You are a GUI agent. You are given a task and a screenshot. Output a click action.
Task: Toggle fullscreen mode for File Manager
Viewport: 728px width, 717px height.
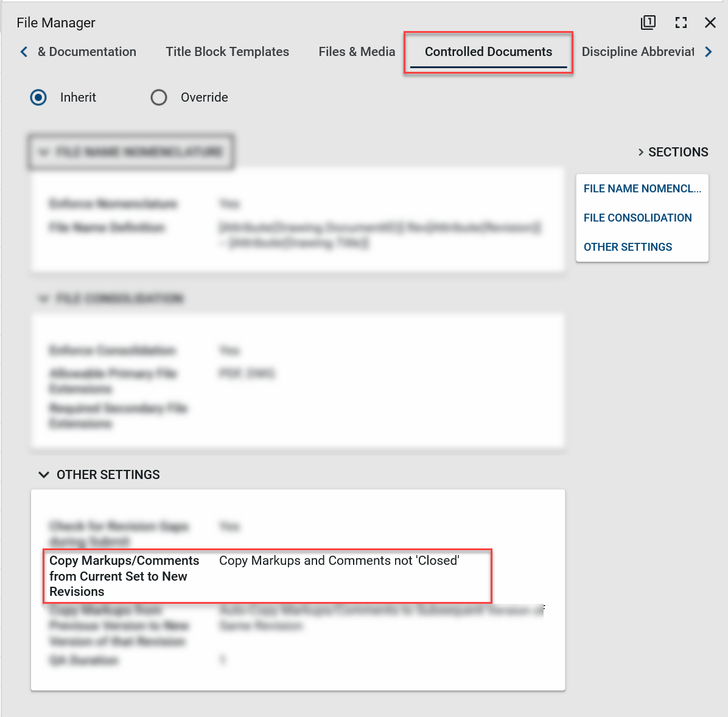pos(681,23)
